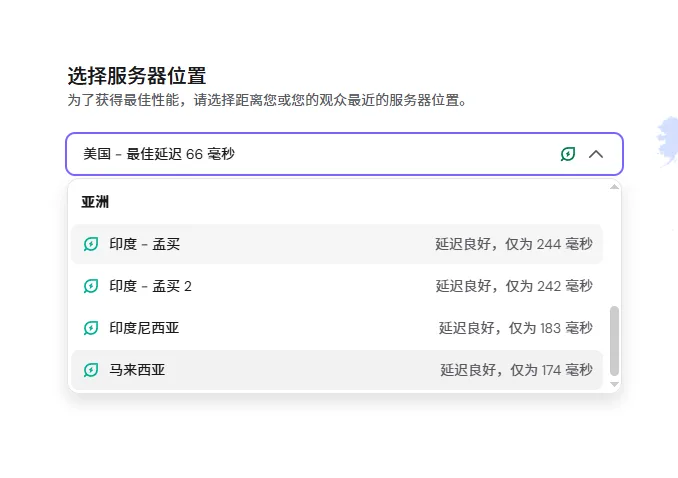Click the 延迟良好，仅为 244 毫秒 text

tap(514, 244)
